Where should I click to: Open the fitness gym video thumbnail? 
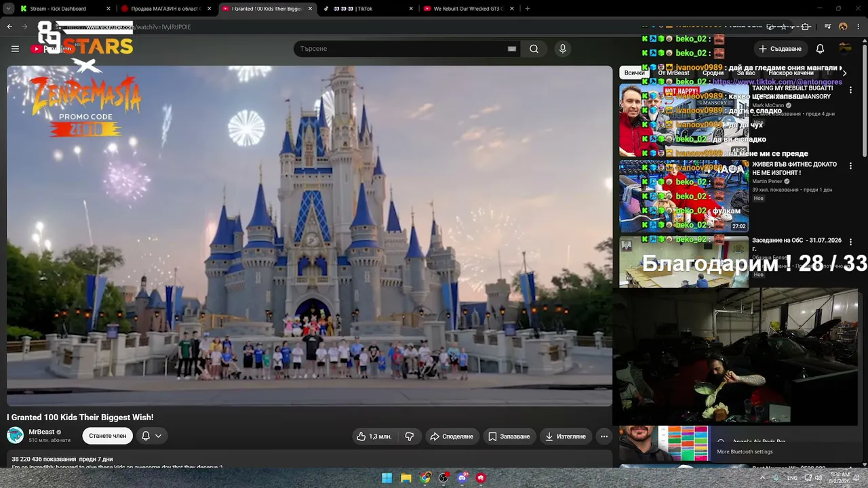[x=684, y=196]
